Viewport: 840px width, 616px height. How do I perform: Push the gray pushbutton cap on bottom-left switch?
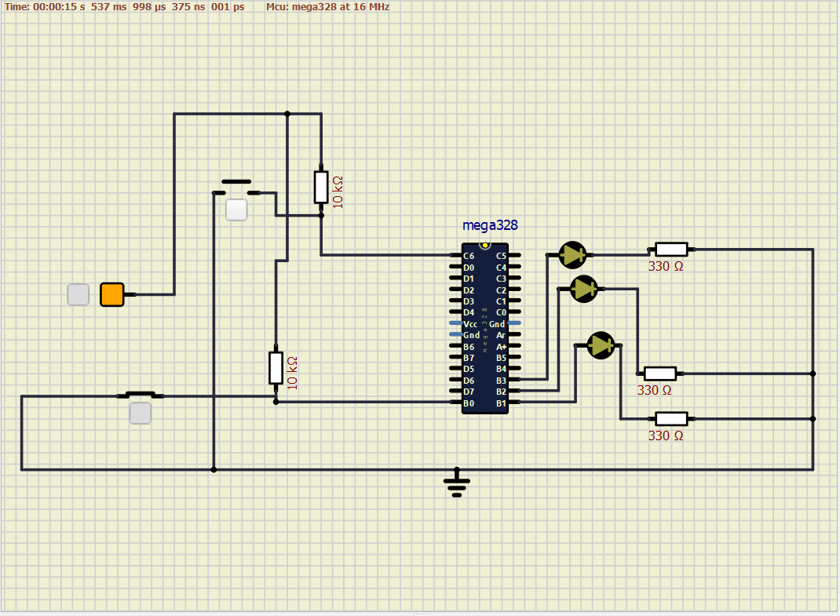point(141,413)
